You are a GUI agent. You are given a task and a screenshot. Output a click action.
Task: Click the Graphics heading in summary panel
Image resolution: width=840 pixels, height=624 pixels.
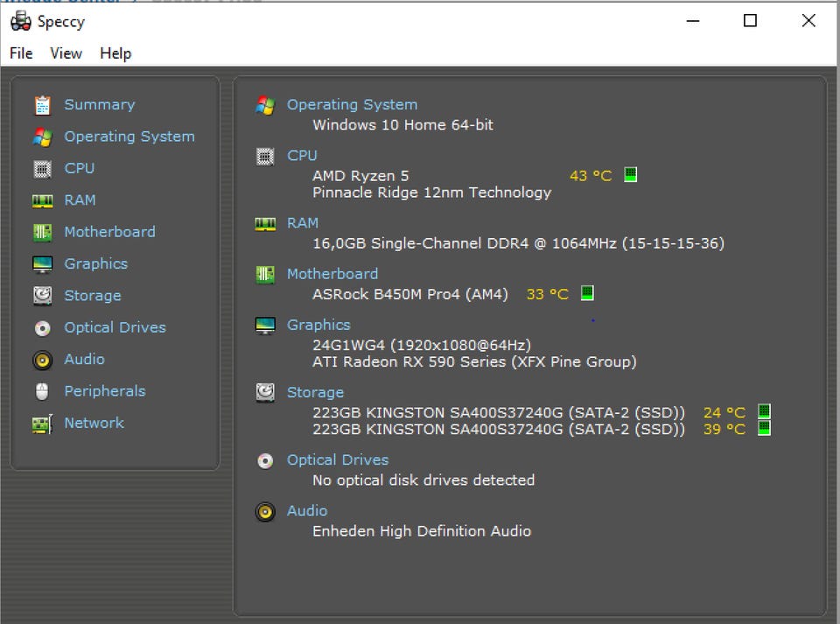click(x=318, y=325)
